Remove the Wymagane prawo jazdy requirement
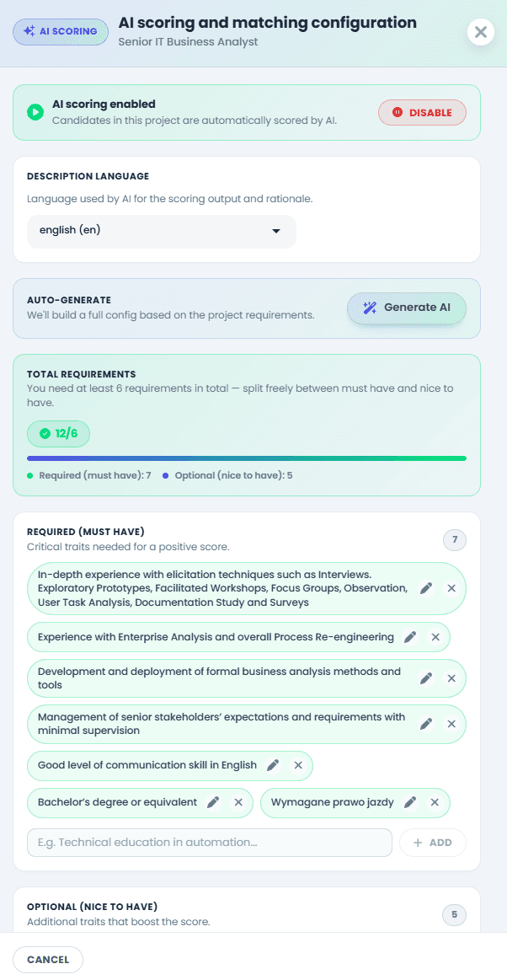Image resolution: width=507 pixels, height=980 pixels. (x=435, y=802)
